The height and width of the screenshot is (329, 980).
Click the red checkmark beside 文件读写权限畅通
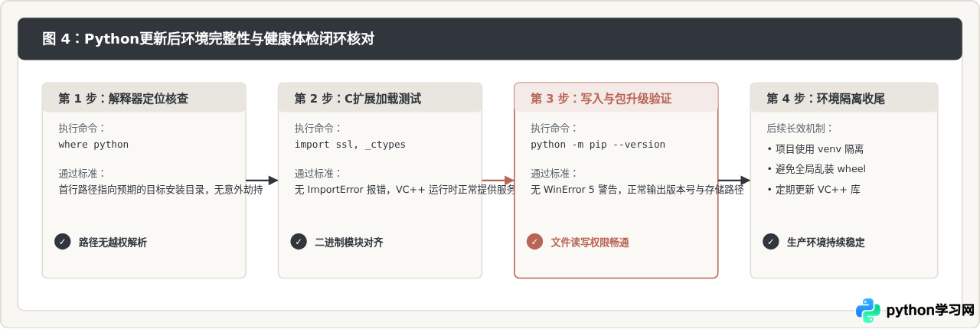tap(534, 242)
